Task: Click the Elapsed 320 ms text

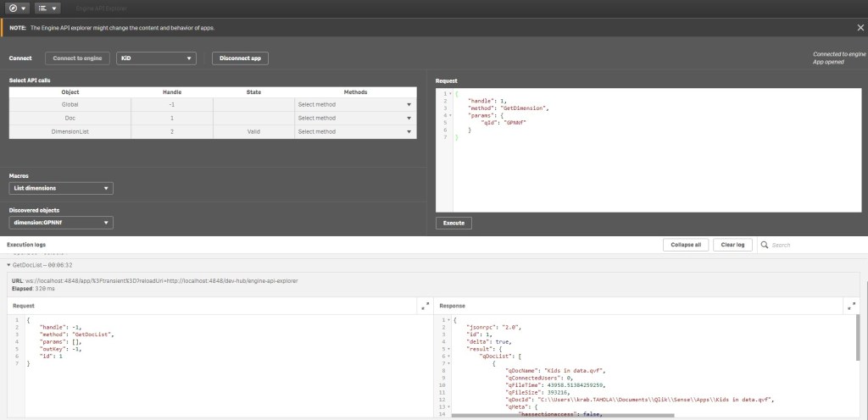Action: click(33, 289)
